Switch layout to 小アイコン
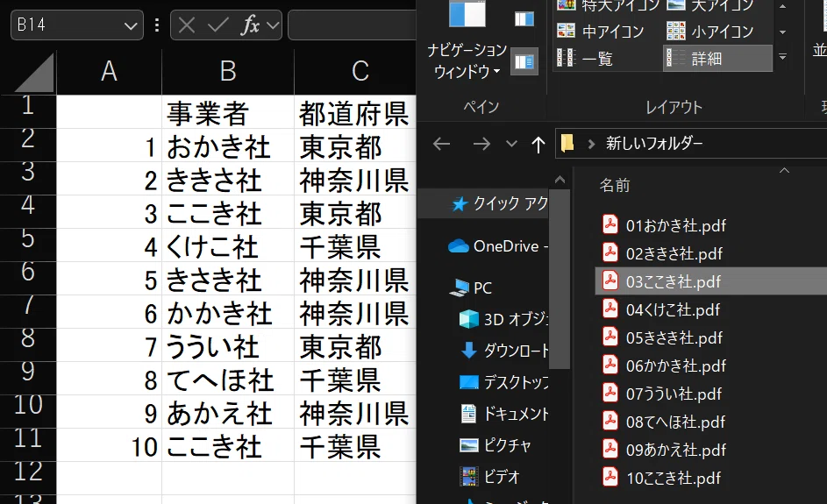This screenshot has width=827, height=504. tap(710, 32)
